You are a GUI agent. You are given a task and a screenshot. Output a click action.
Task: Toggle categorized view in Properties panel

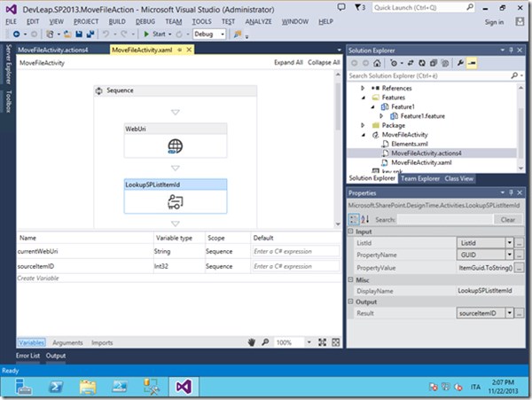354,219
